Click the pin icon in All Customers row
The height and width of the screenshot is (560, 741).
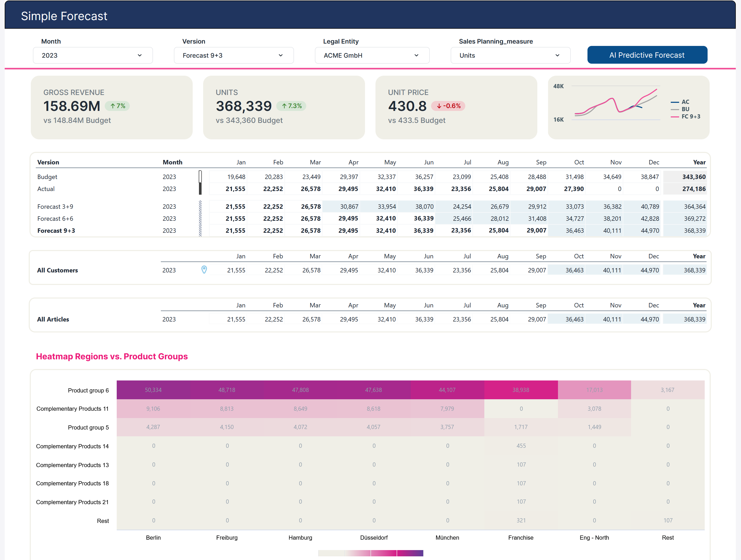(204, 270)
